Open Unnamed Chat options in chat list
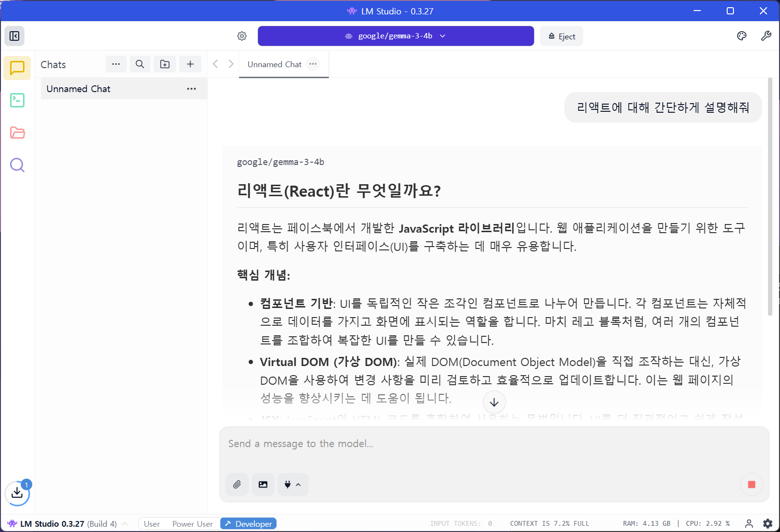780x532 pixels. tap(192, 89)
